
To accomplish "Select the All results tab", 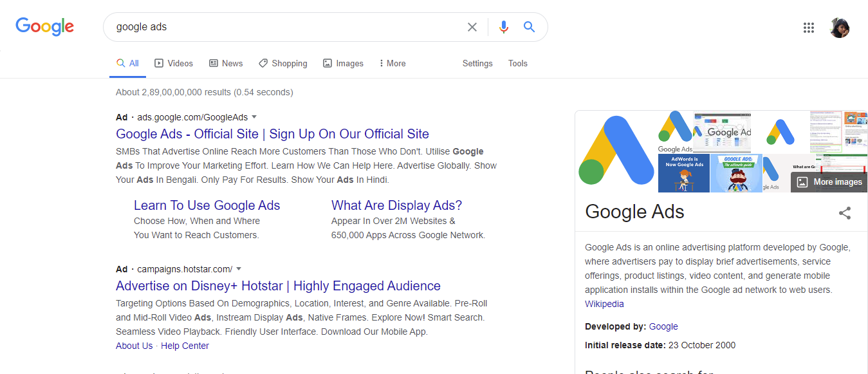I will coord(127,63).
